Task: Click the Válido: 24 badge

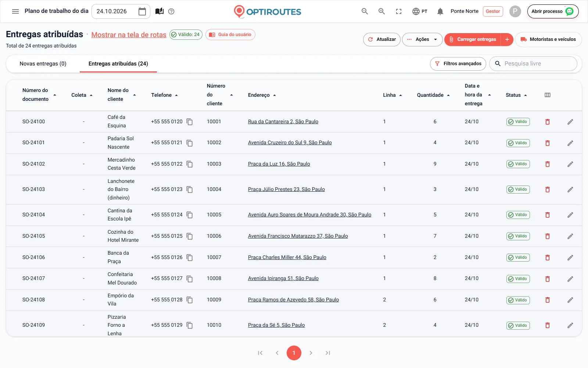Action: coord(186,35)
